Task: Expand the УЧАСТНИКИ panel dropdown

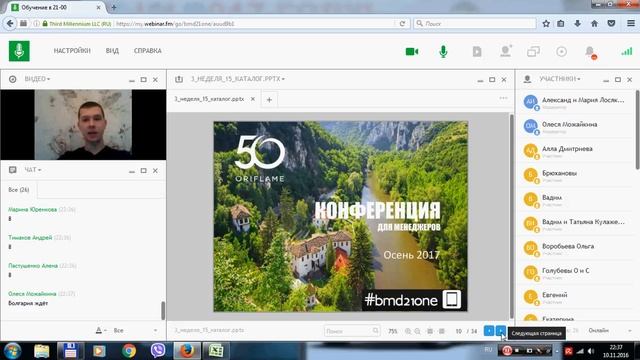Action: (x=560, y=79)
